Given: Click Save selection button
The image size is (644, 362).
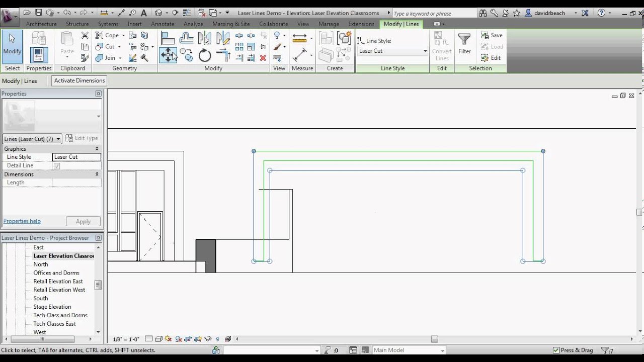Looking at the screenshot, I should [492, 35].
